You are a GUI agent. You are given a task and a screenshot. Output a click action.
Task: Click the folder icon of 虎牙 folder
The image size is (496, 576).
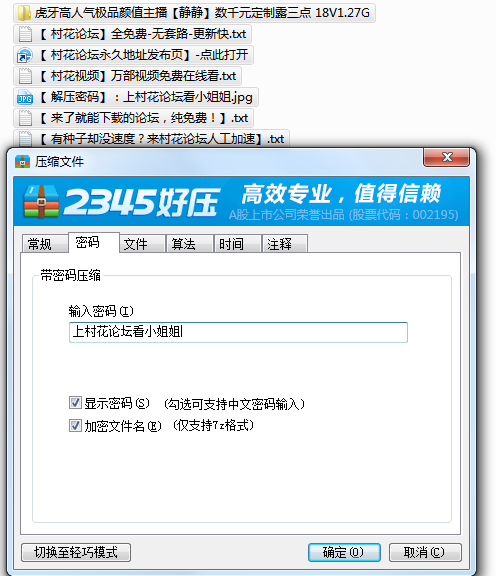[24, 13]
